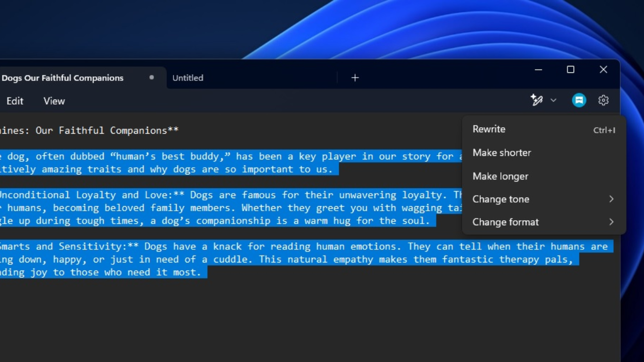Open the View menu
The height and width of the screenshot is (362, 644).
coord(54,101)
